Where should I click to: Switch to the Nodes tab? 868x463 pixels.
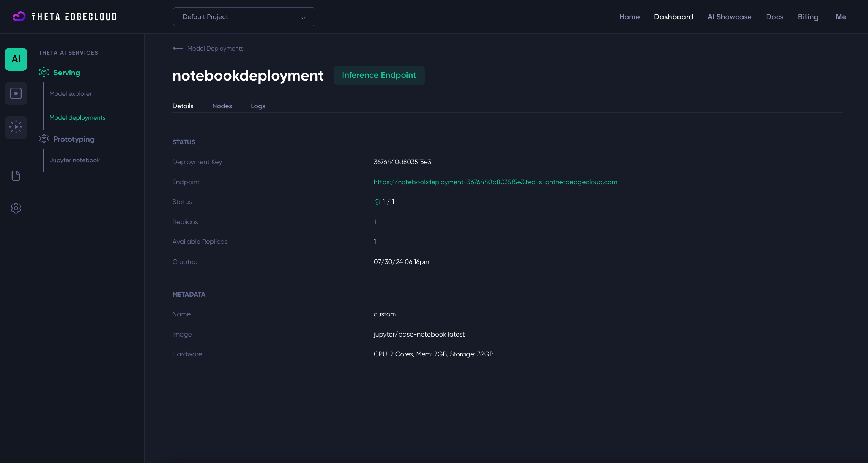222,106
